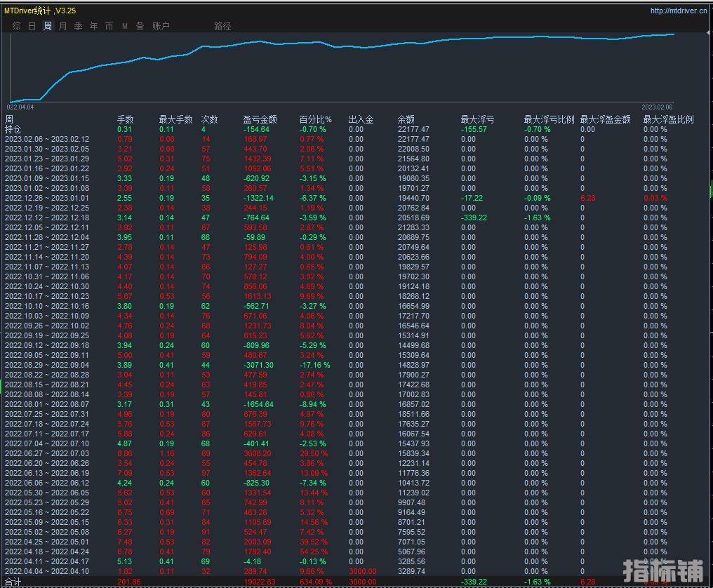Viewport: 713px width, 588px height.
Task: Click profit value -1322.14
Action: coord(258,199)
